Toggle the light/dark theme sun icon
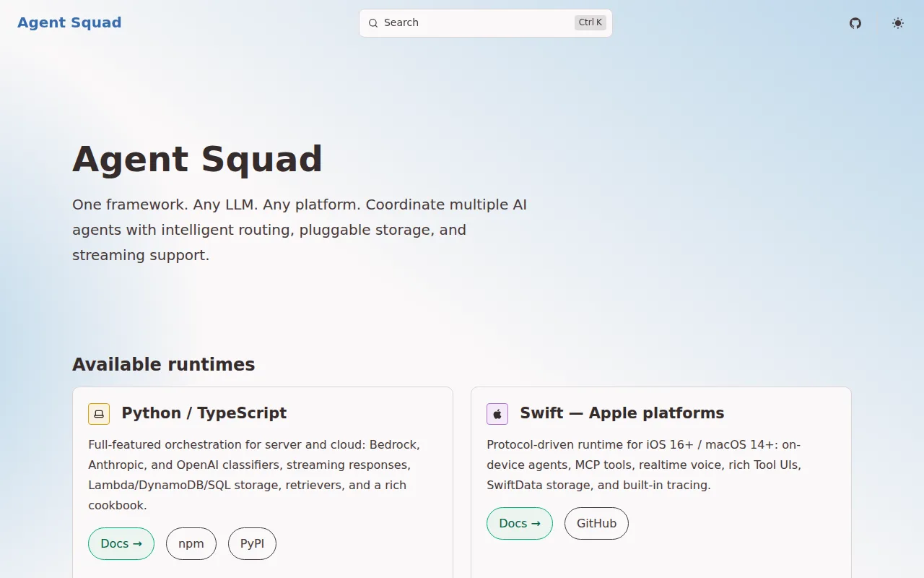 coord(898,23)
